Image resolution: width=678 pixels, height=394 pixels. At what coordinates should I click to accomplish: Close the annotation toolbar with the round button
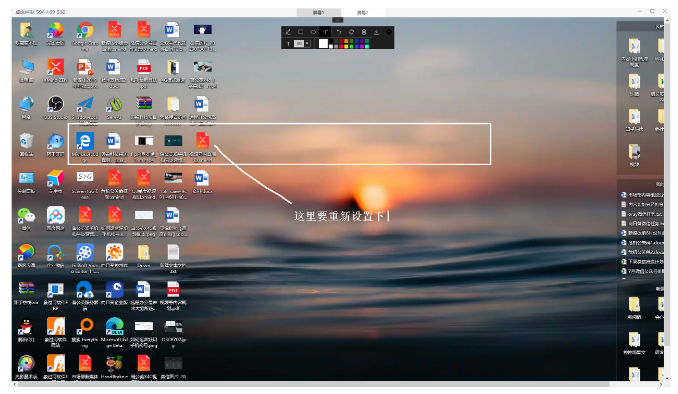coord(389,32)
